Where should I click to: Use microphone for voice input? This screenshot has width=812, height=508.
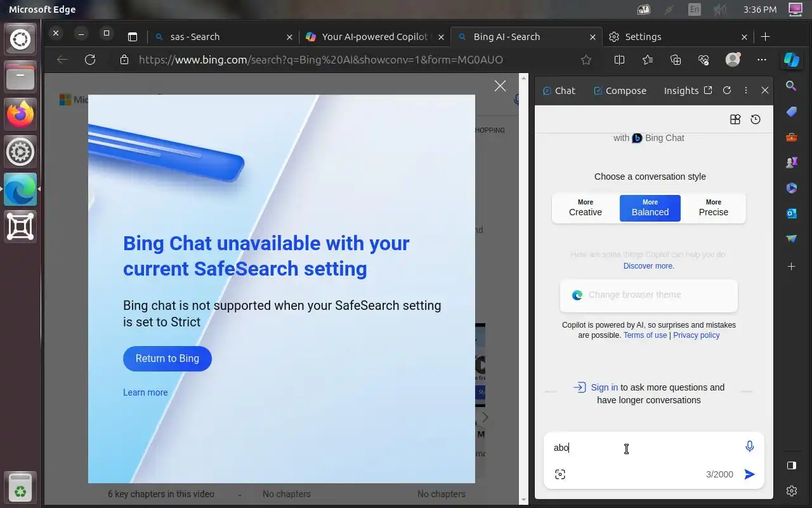[750, 447]
